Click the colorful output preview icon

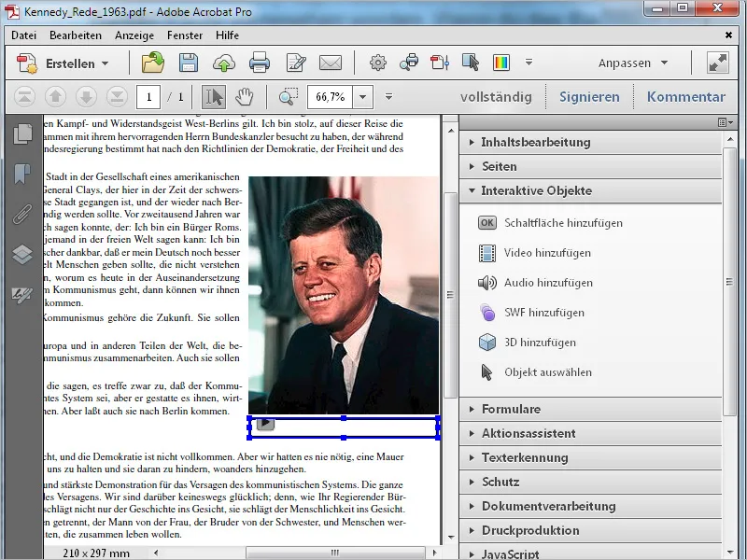pos(501,63)
